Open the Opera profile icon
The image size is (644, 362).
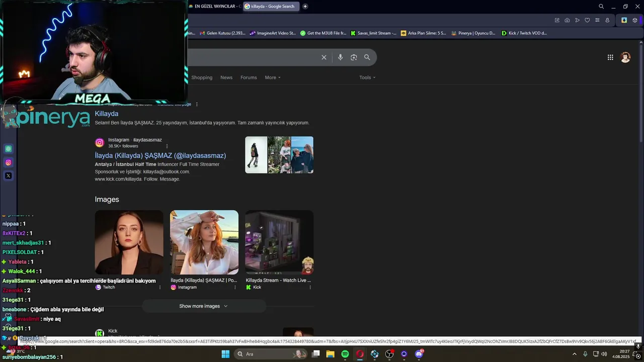[607, 20]
